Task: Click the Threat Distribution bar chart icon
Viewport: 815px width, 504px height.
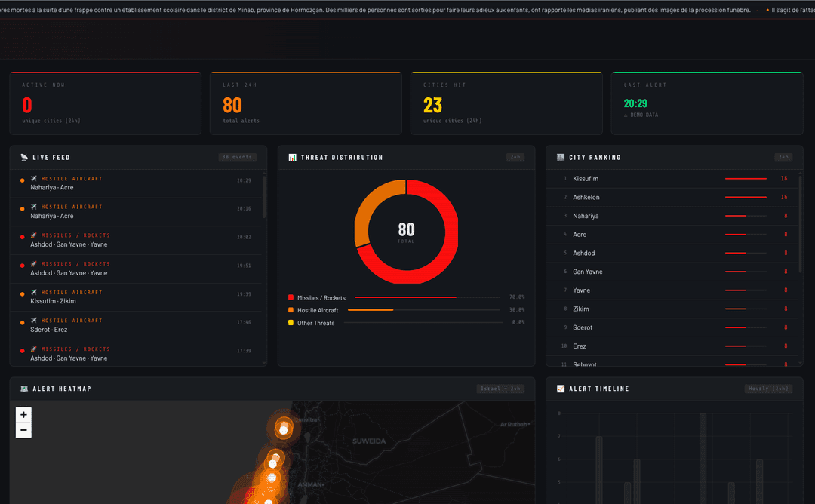Action: (x=292, y=158)
